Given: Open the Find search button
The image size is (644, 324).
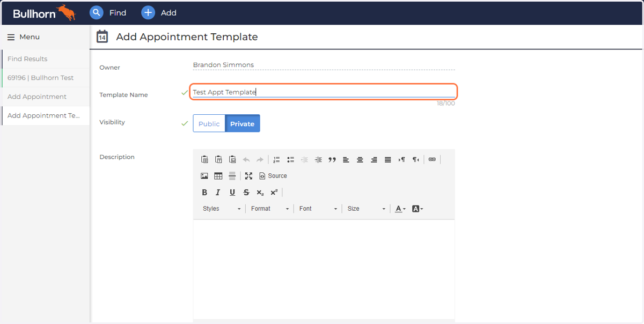Looking at the screenshot, I should pyautogui.click(x=108, y=12).
